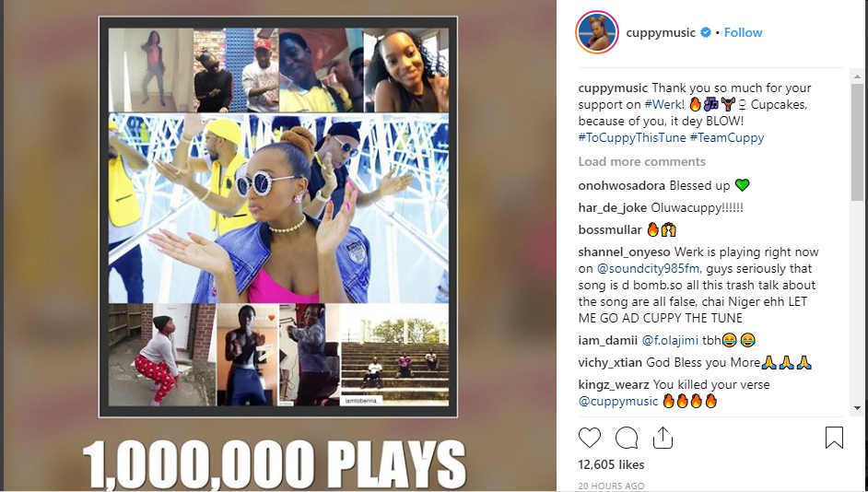Expand Load more comments
This screenshot has height=492, width=868.
641,161
